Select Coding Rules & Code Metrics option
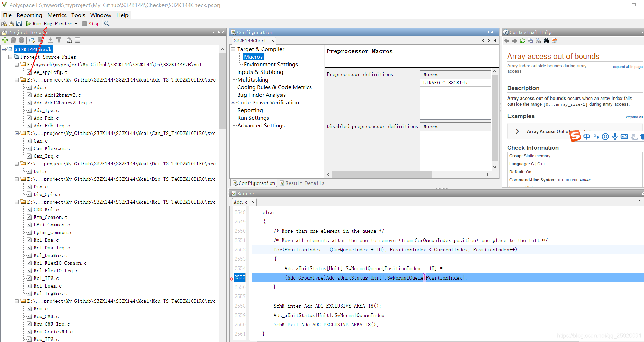644x342 pixels. tap(274, 87)
